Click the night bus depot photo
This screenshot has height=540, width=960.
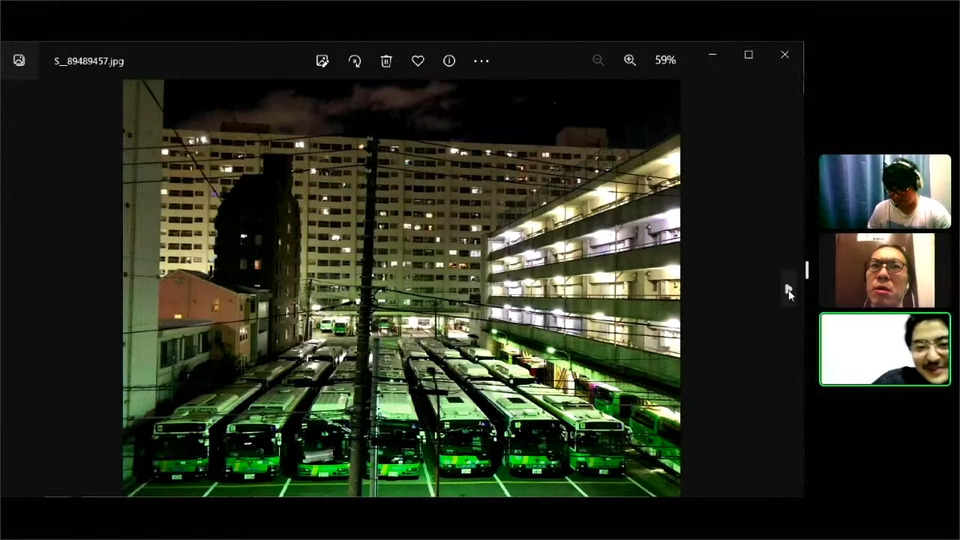click(402, 288)
